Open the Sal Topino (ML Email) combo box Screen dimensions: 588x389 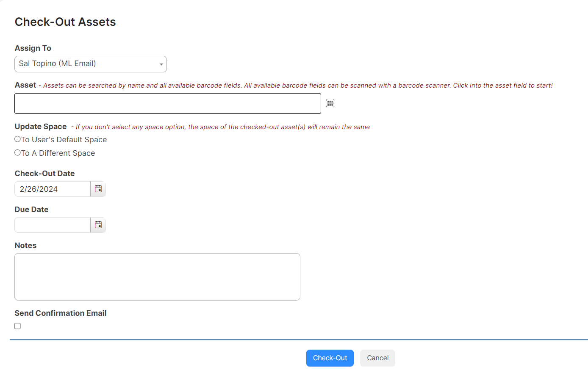coord(91,64)
